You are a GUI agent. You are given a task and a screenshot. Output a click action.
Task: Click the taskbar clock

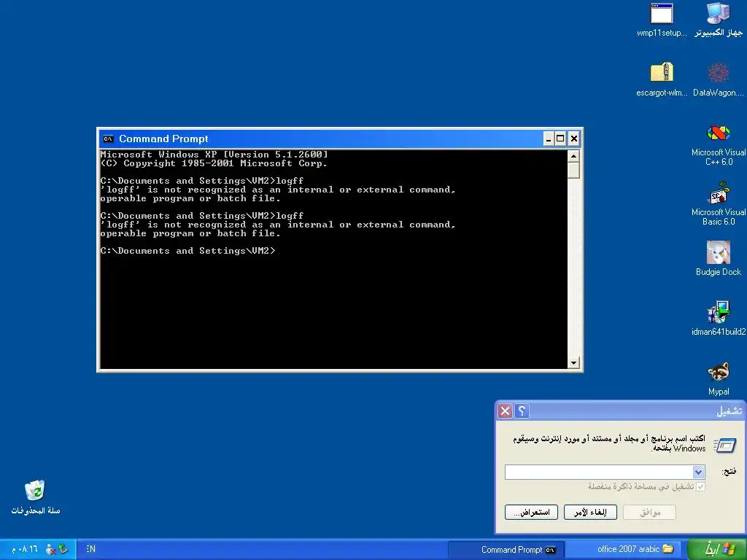pyautogui.click(x=25, y=550)
